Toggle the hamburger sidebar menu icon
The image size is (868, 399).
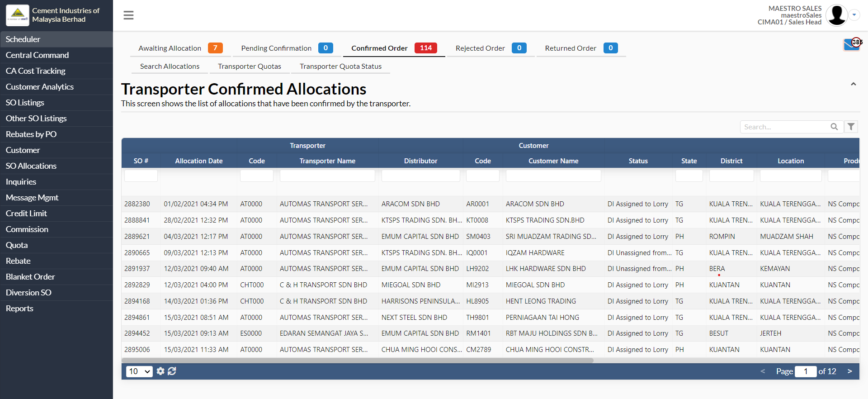(128, 15)
